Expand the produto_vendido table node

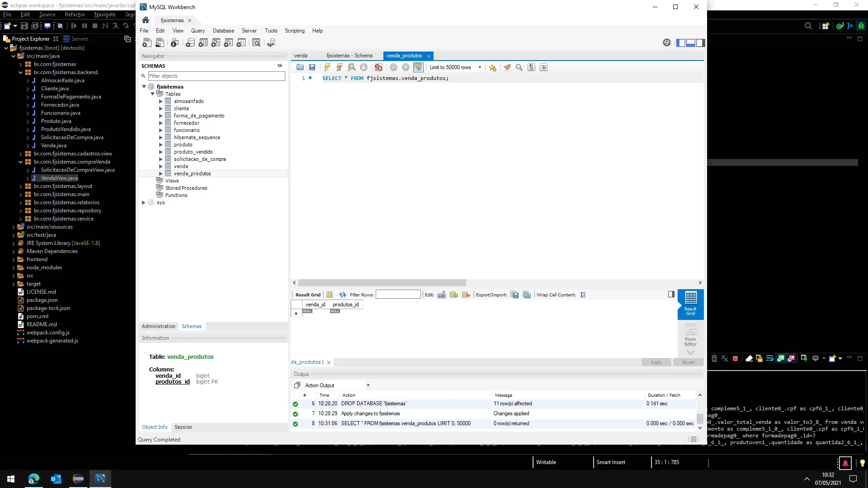pyautogui.click(x=160, y=152)
